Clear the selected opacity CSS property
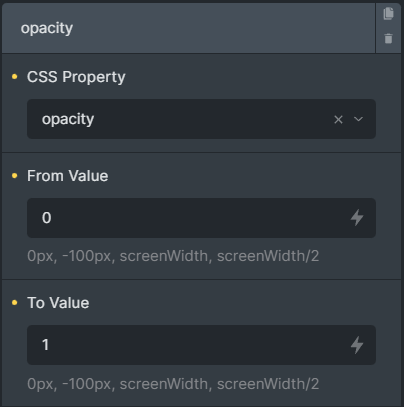 click(338, 119)
